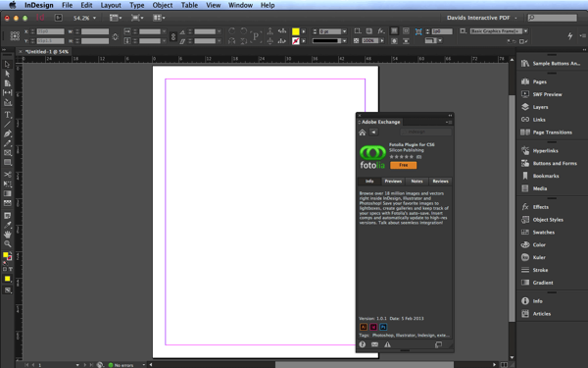Click the back arrow in Adobe Exchange
The height and width of the screenshot is (368, 588).
[x=373, y=132]
